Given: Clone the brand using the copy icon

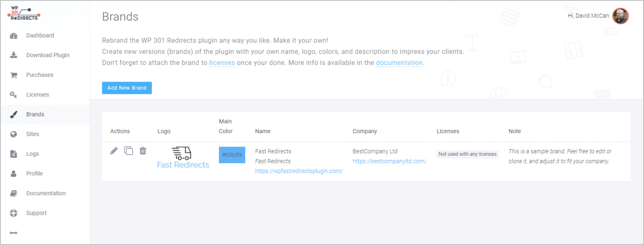Looking at the screenshot, I should pos(128,151).
